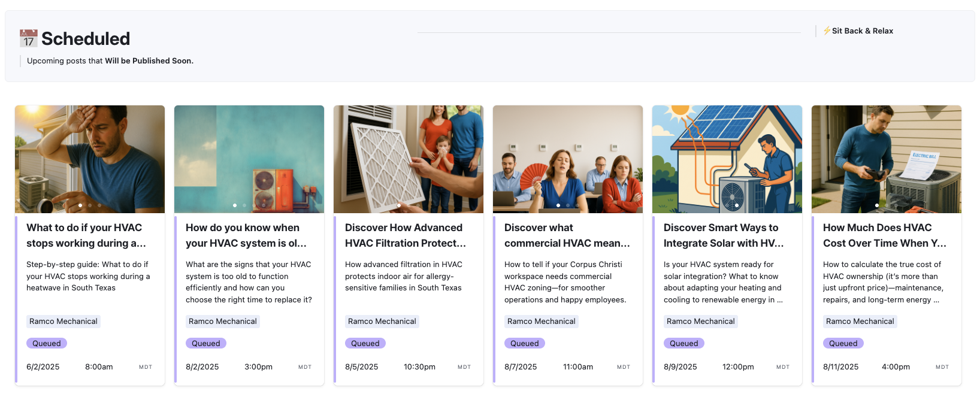This screenshot has height=397, width=980.
Task: Click Ramco Mechanical tag on 8/5/2025 card
Action: point(382,322)
